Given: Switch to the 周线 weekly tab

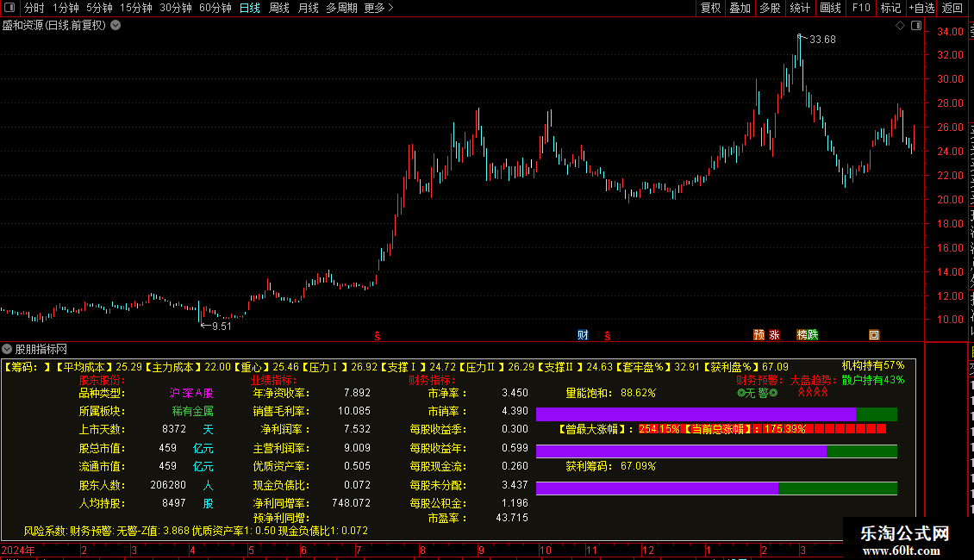Looking at the screenshot, I should [x=279, y=8].
